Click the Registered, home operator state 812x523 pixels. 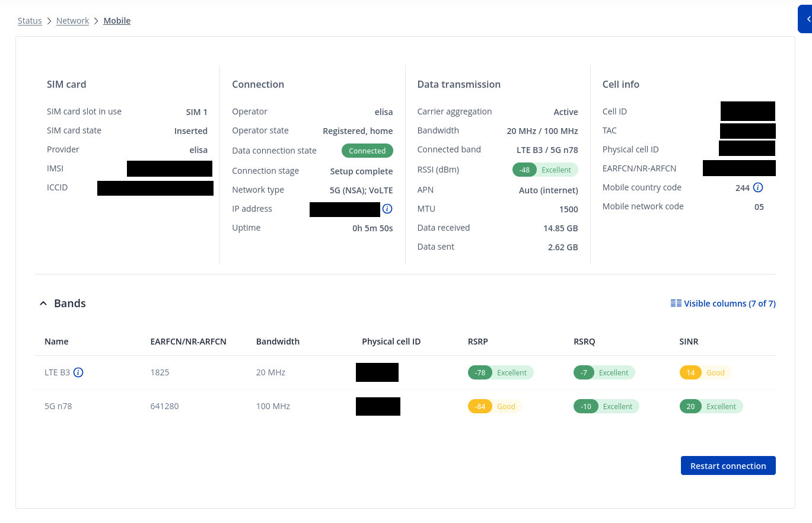[358, 131]
